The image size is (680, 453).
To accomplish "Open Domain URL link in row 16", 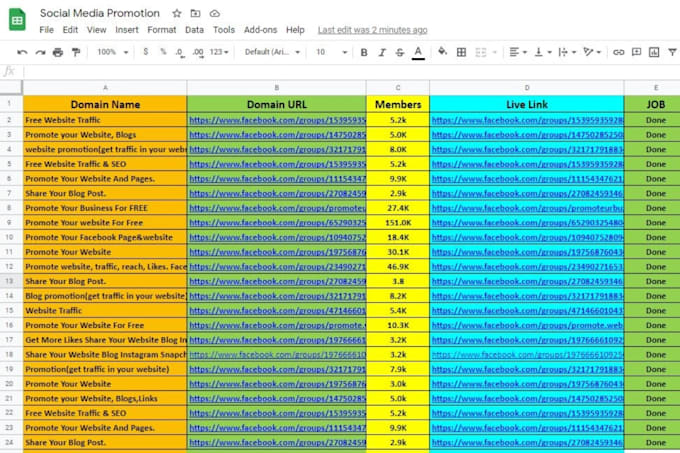I will tap(277, 325).
